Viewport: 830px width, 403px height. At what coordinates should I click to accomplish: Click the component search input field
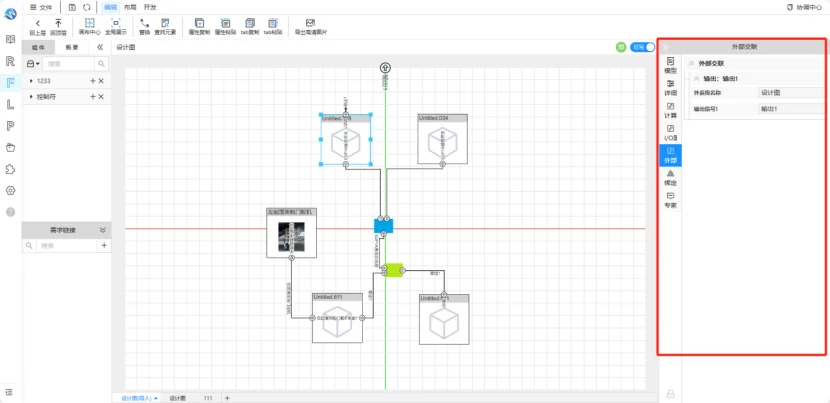point(69,64)
